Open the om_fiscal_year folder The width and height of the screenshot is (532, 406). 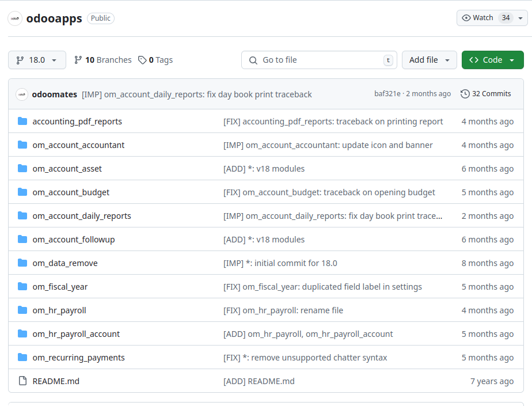(60, 287)
